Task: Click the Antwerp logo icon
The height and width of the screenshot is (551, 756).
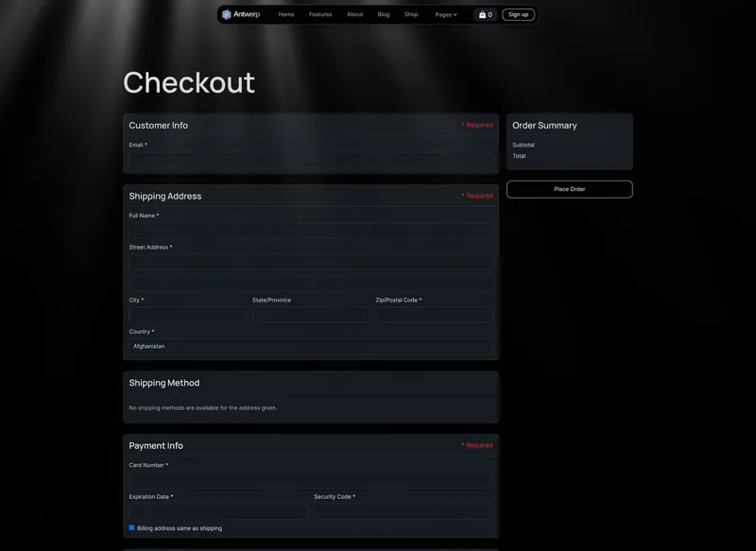Action: pos(226,14)
